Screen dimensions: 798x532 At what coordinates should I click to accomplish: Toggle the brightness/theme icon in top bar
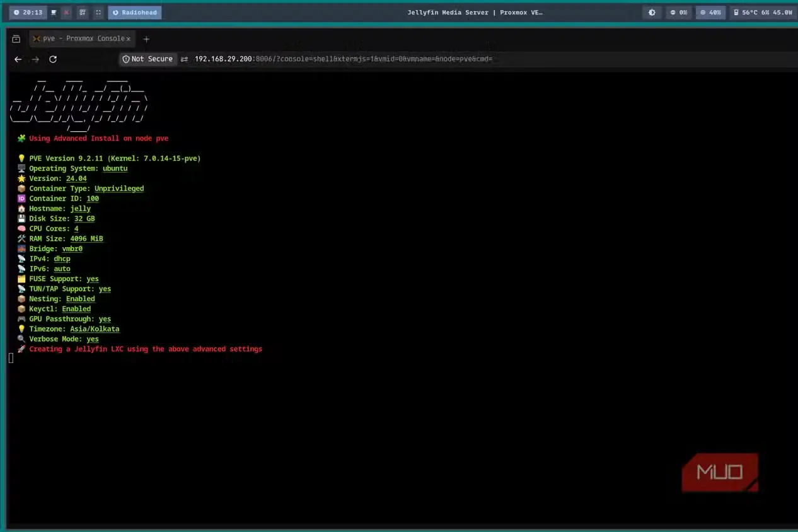pyautogui.click(x=652, y=13)
